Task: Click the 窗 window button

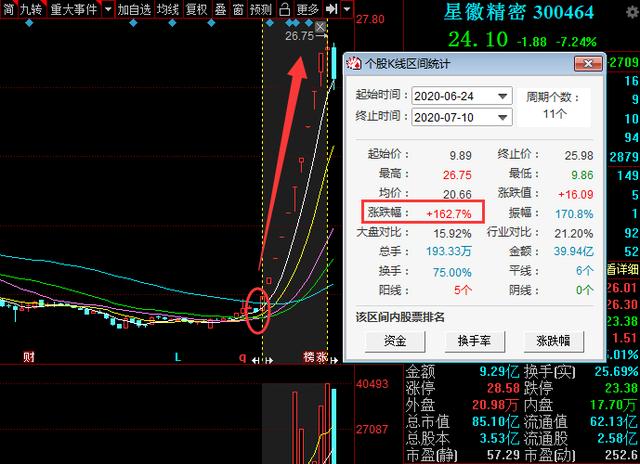Action: click(238, 9)
